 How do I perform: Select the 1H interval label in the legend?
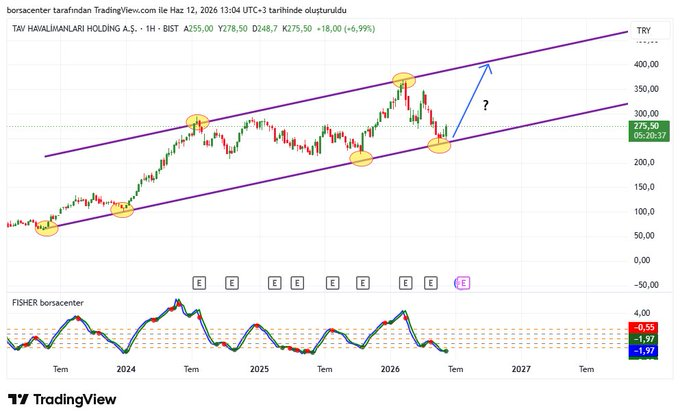150,29
